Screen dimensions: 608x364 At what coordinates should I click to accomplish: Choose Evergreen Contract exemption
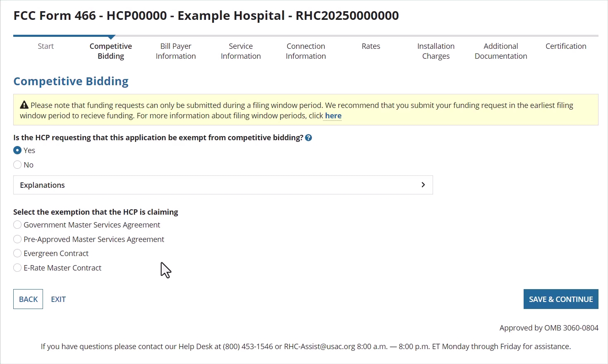click(x=17, y=253)
